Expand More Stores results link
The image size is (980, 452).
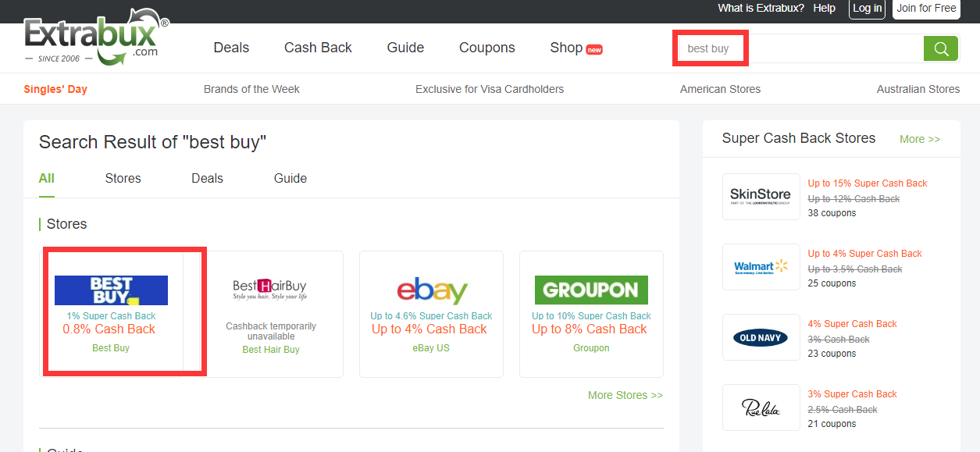[625, 395]
